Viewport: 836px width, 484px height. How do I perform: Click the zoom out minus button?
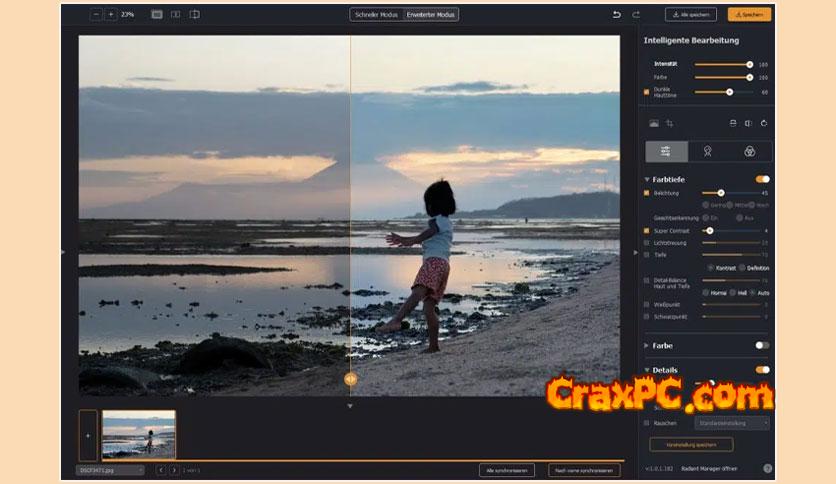pos(96,15)
